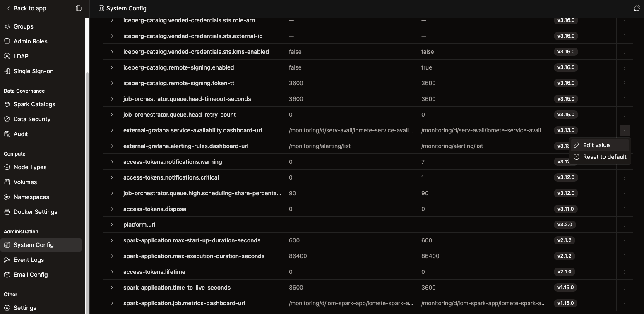Open actions menu for access-tokens.notifications.critical row
Screen dimensions: 644x314
point(625,177)
